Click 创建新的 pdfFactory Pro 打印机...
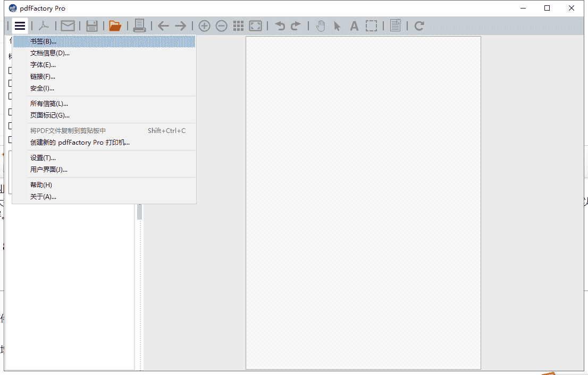588x375 pixels. click(80, 143)
